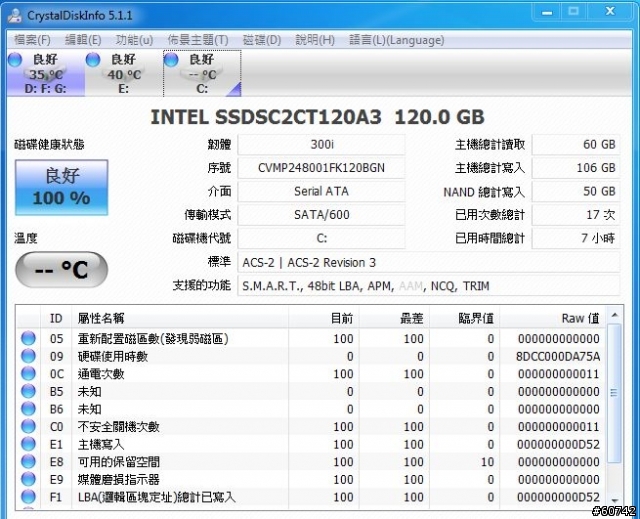Click status orb for attribute B6
This screenshot has width=640, height=519.
tap(28, 408)
